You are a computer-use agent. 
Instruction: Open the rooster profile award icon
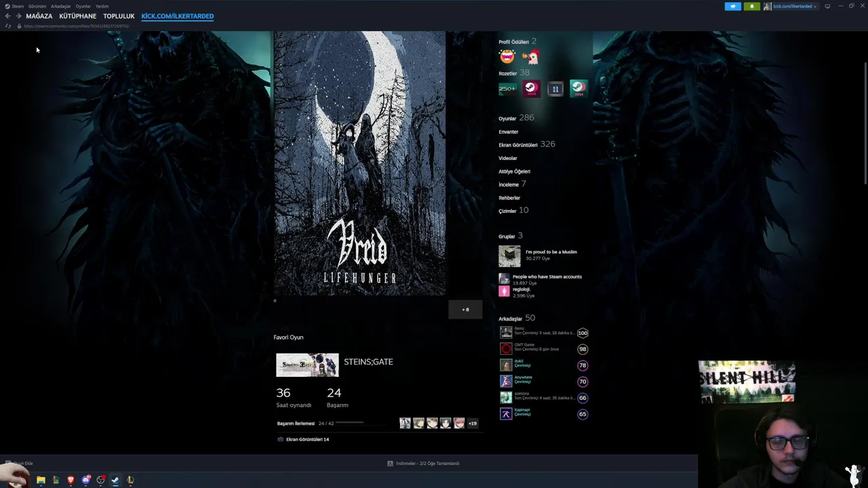[530, 57]
